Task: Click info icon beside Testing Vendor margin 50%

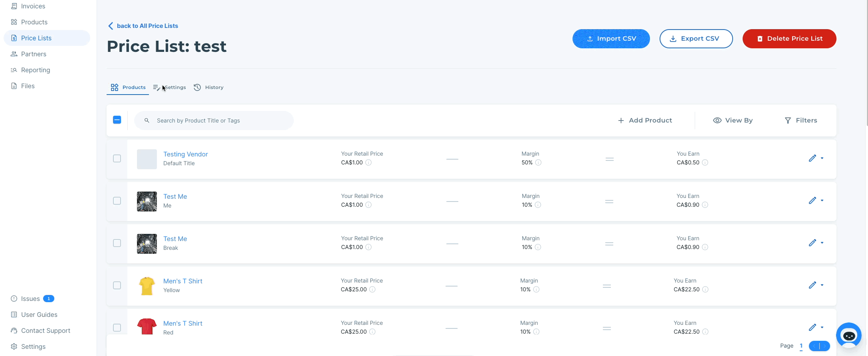Action: point(538,162)
